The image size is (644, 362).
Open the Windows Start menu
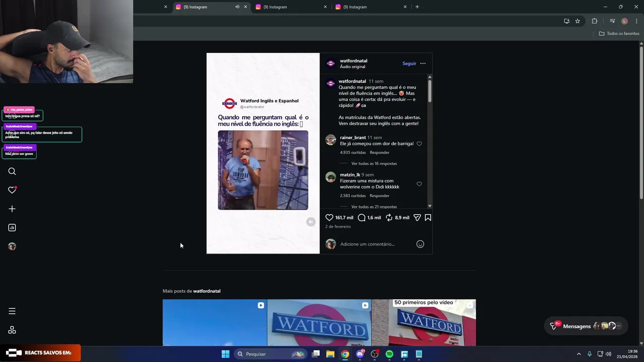tap(225, 354)
